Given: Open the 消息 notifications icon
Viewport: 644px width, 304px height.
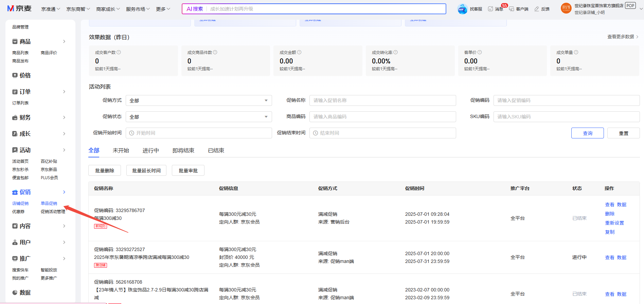Looking at the screenshot, I should click(490, 9).
